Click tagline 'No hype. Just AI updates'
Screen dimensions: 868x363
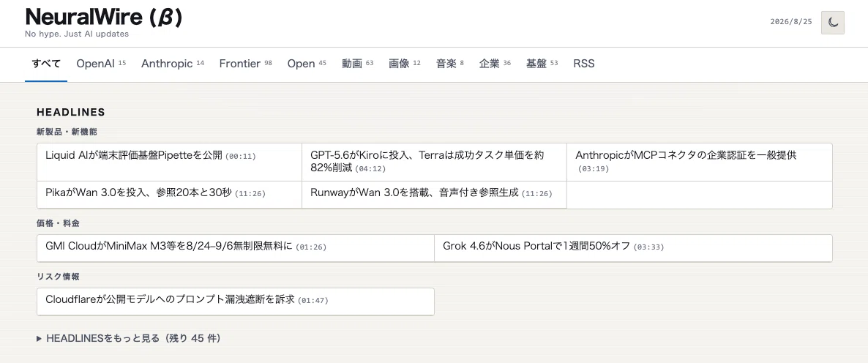click(x=77, y=34)
